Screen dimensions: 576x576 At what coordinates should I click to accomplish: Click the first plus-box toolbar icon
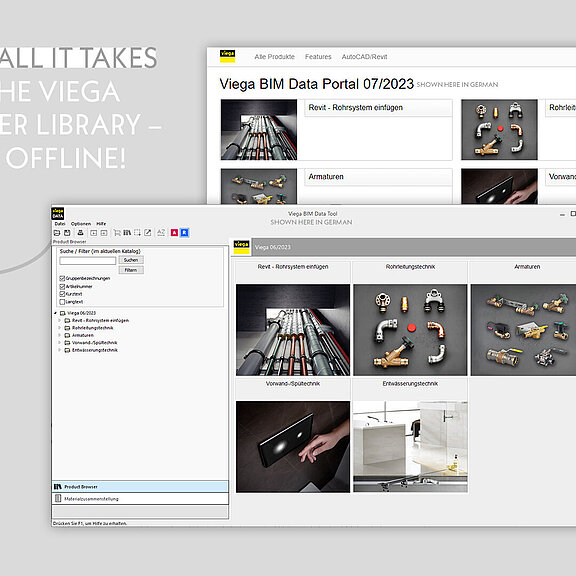coord(94,233)
